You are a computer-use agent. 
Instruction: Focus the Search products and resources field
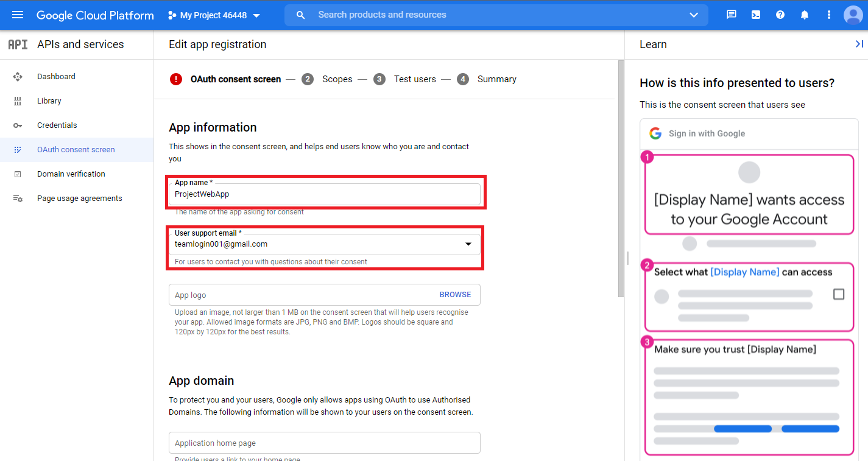click(496, 15)
